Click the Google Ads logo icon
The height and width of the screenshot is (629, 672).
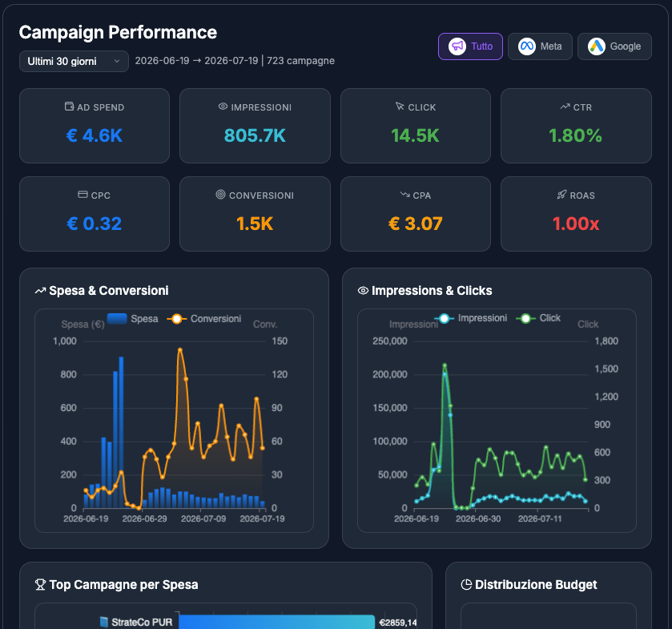click(x=597, y=46)
